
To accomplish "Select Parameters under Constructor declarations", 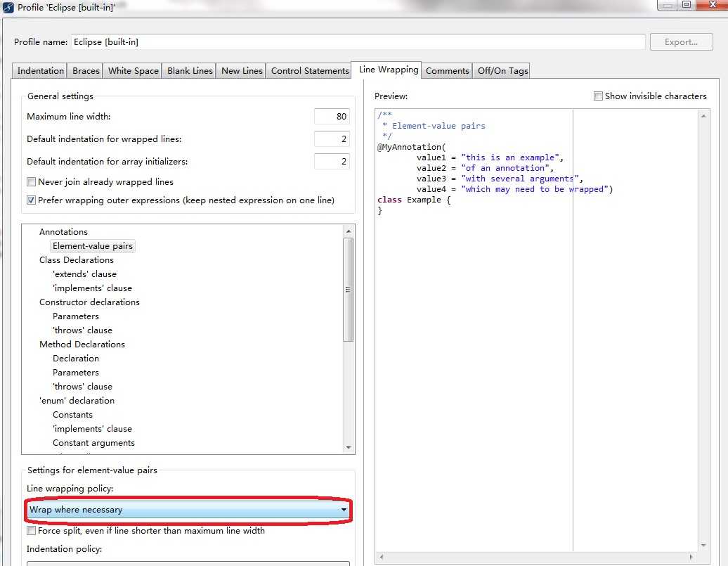I will (x=76, y=316).
